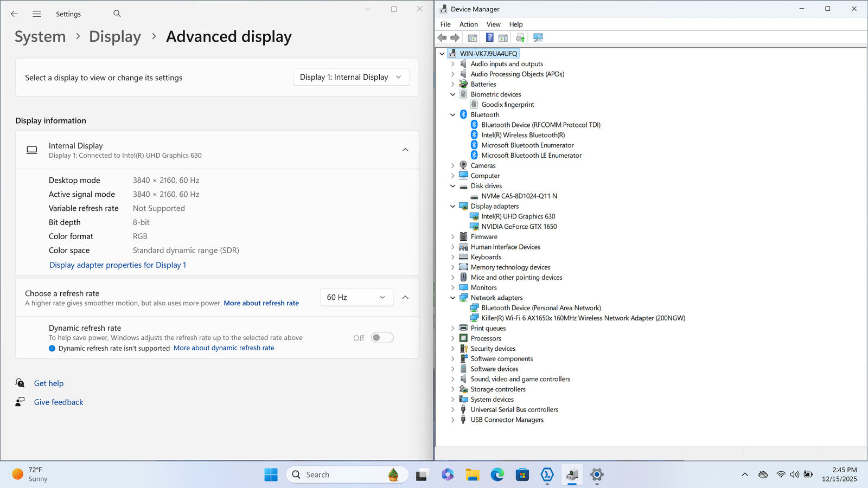Open the Display 1: Internal Display dropdown
The width and height of the screenshot is (868, 488).
pyautogui.click(x=351, y=77)
